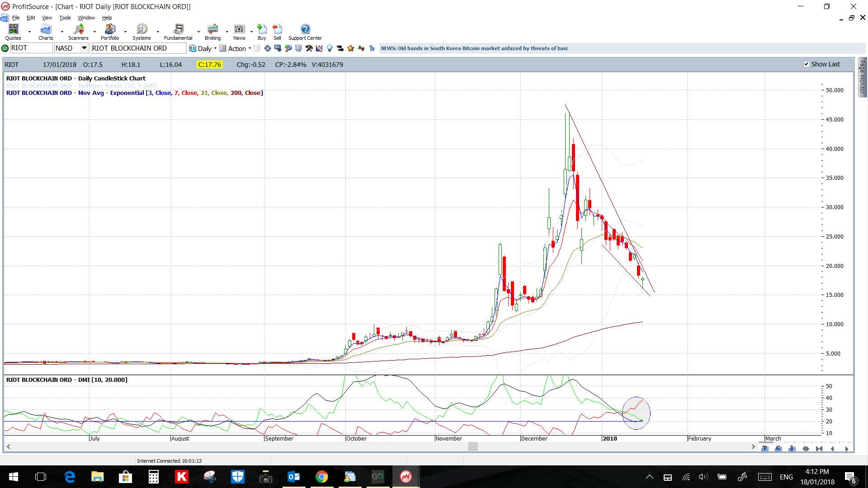Click the RIOT BLOCKCHAIN ORD name field
The height and width of the screenshot is (488, 868).
coord(139,48)
